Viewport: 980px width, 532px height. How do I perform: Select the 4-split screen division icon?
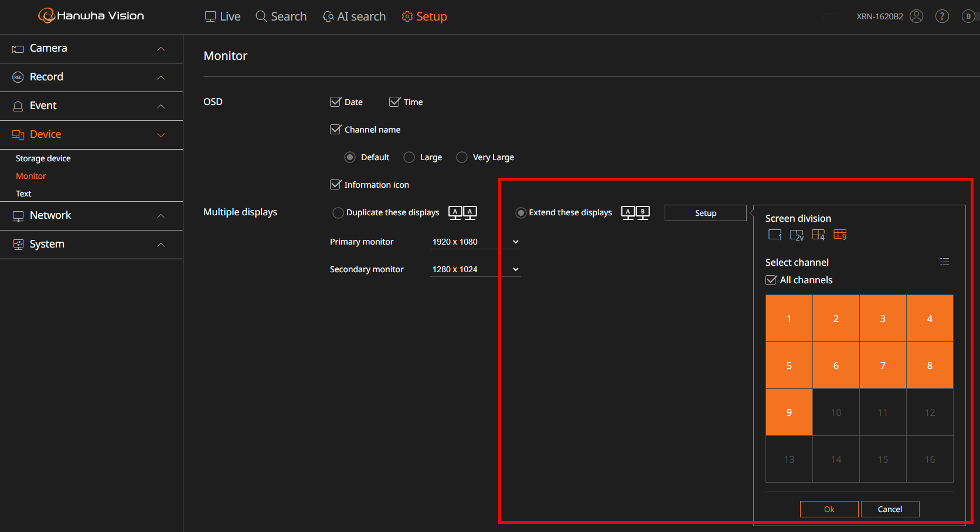(818, 235)
